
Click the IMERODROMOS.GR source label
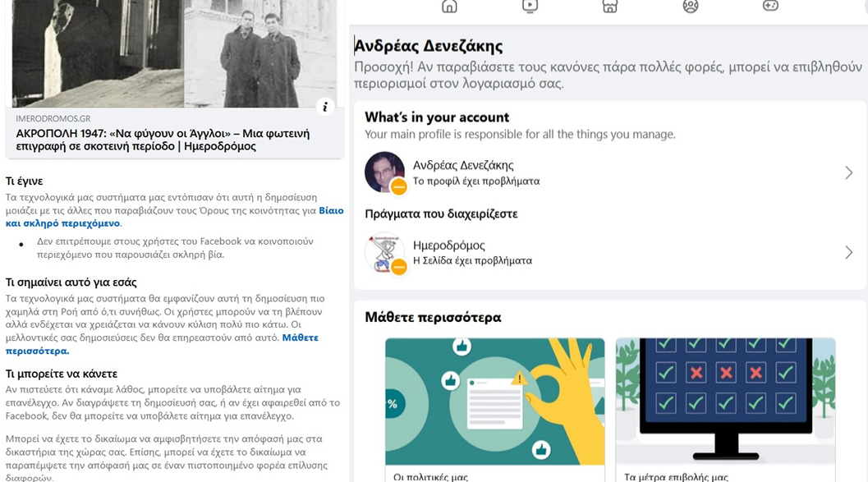(53, 118)
